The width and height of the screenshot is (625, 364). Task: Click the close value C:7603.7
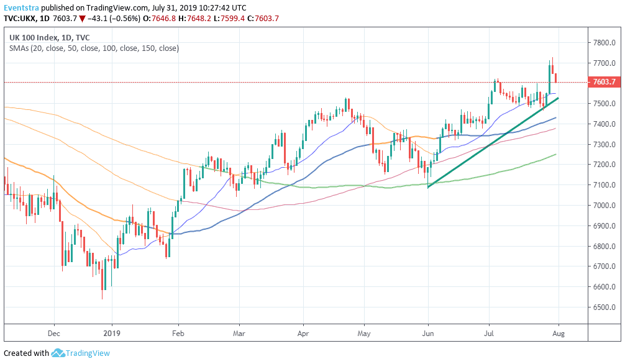pos(263,19)
